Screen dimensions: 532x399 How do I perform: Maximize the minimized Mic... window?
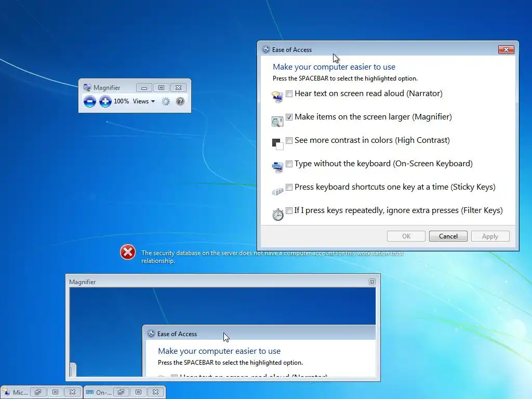pos(55,392)
